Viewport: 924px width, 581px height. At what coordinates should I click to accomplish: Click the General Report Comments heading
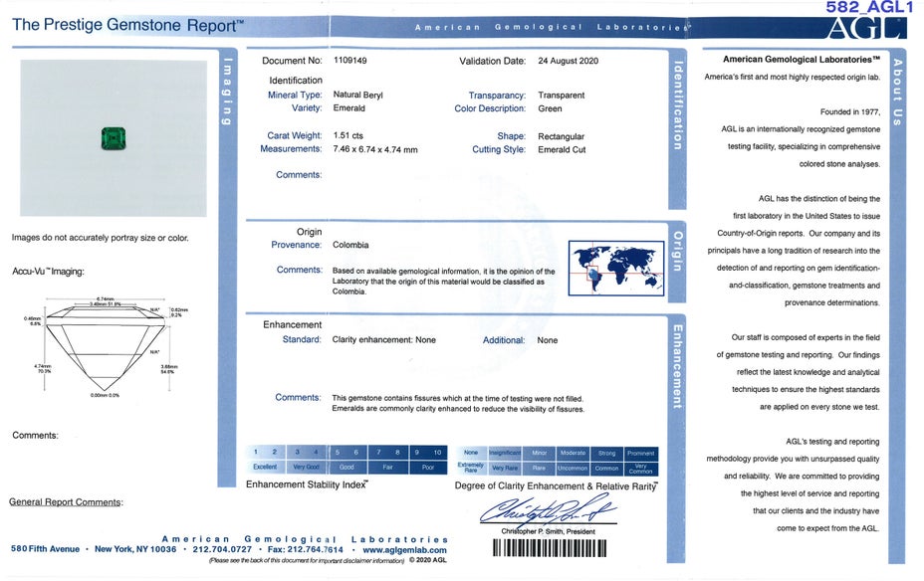[66, 502]
